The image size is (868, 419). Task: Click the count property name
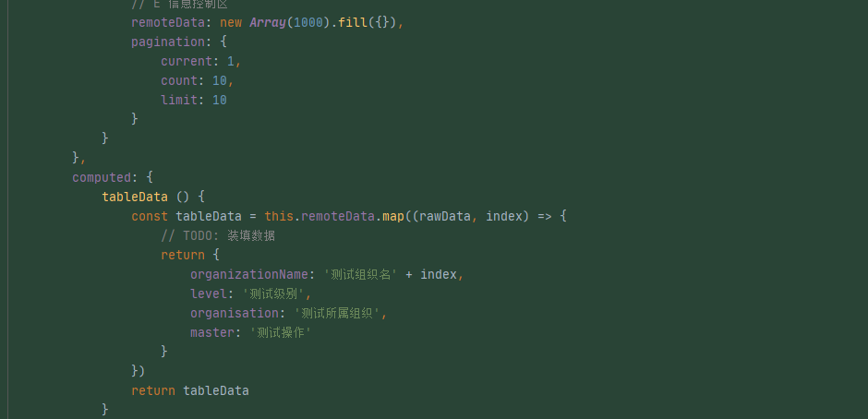[179, 80]
